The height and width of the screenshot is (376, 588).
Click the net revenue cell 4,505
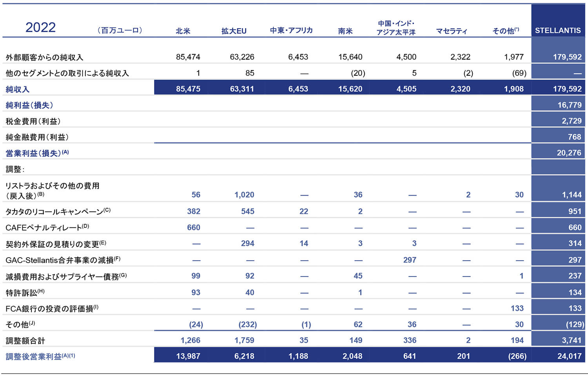coord(407,89)
